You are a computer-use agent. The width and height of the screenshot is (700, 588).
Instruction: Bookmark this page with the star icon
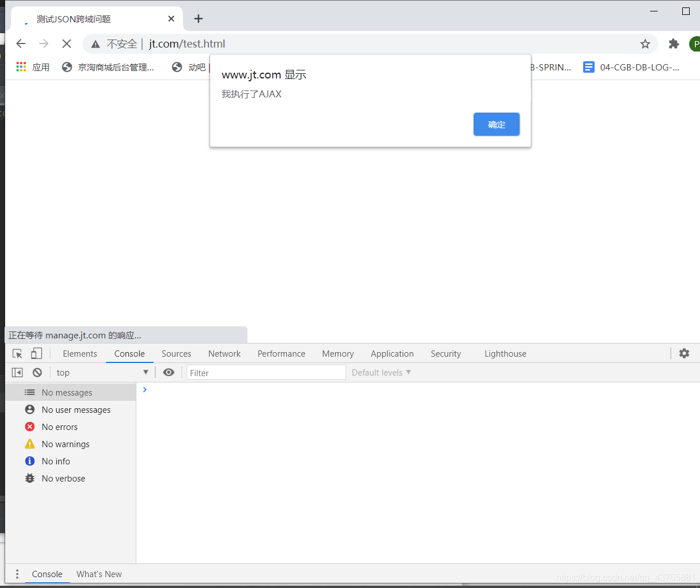point(645,44)
